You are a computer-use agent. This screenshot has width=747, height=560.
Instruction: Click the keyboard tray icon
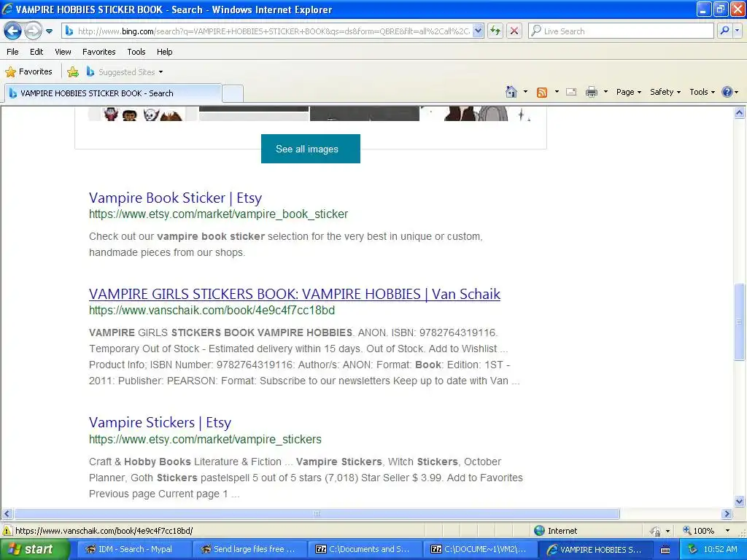point(665,550)
